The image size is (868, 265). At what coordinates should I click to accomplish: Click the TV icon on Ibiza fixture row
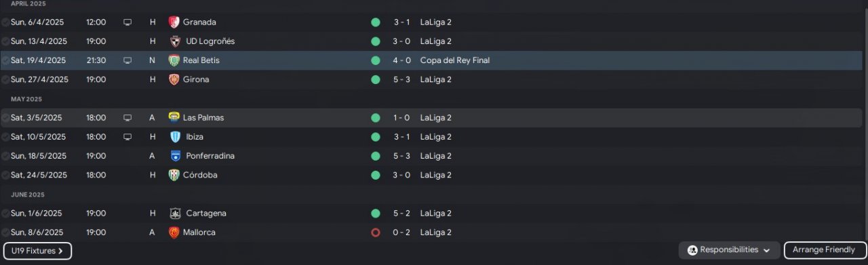click(127, 137)
